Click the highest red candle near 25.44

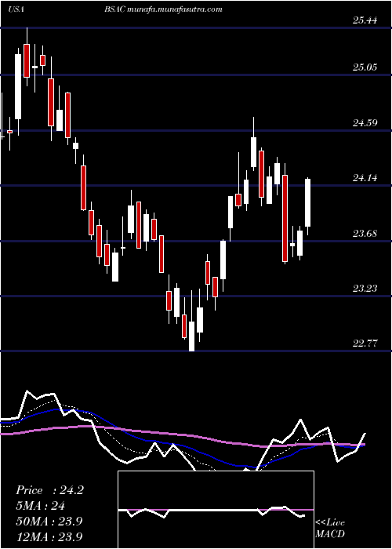27,60
